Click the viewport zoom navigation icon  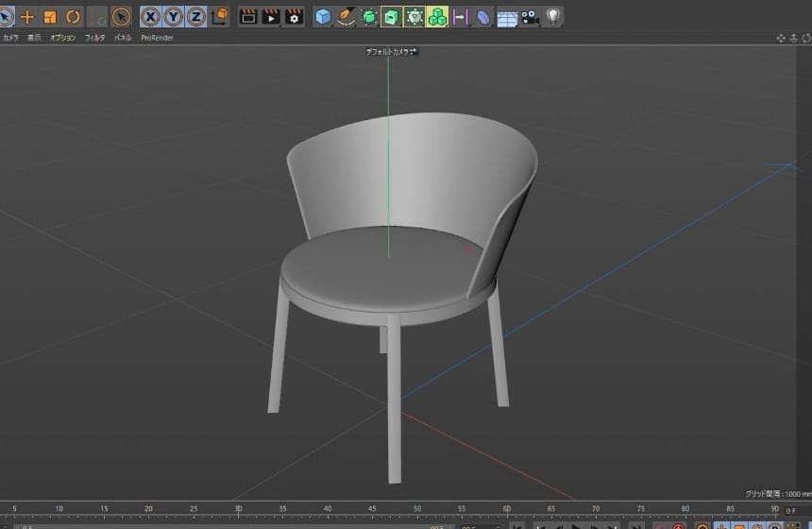click(793, 38)
